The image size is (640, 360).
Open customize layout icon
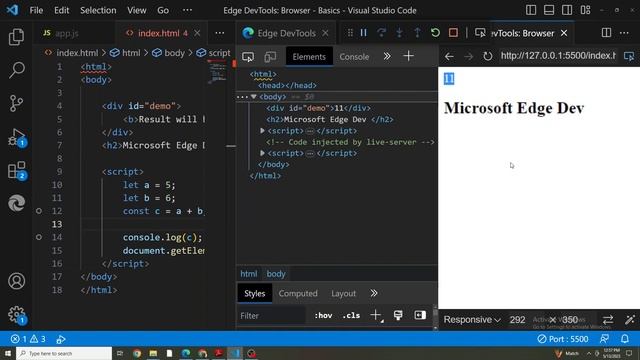585,10
